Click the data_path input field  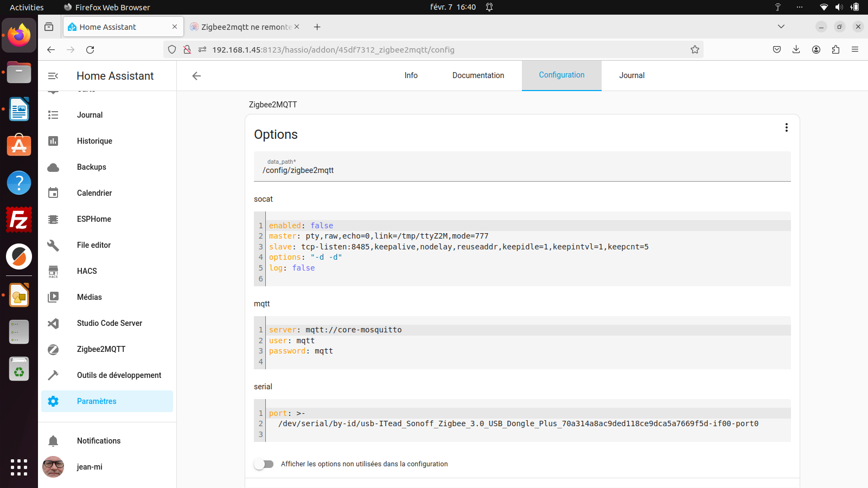coord(522,166)
